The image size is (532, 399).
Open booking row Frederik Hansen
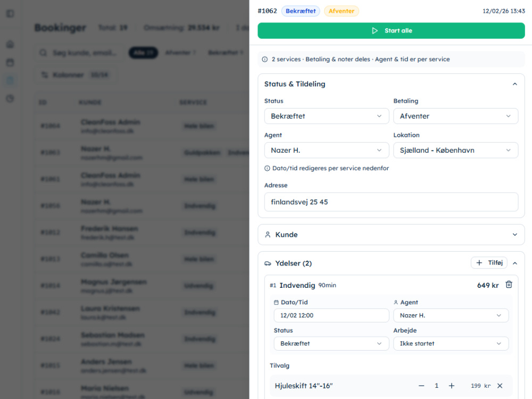click(142, 232)
